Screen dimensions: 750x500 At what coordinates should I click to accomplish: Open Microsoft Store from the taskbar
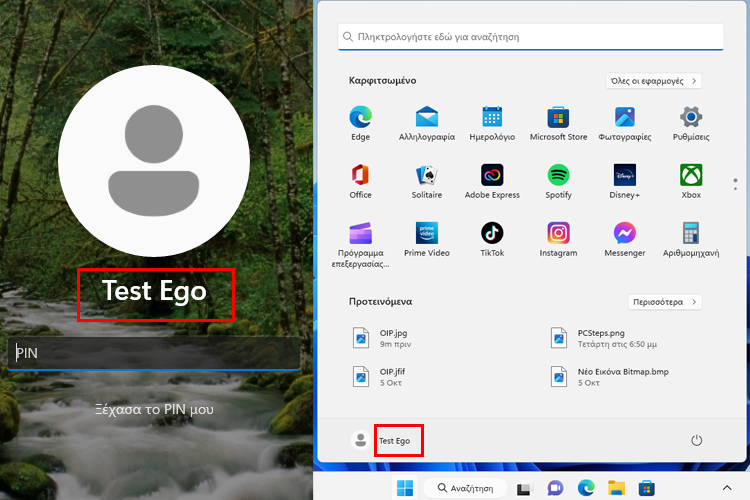coord(647,488)
